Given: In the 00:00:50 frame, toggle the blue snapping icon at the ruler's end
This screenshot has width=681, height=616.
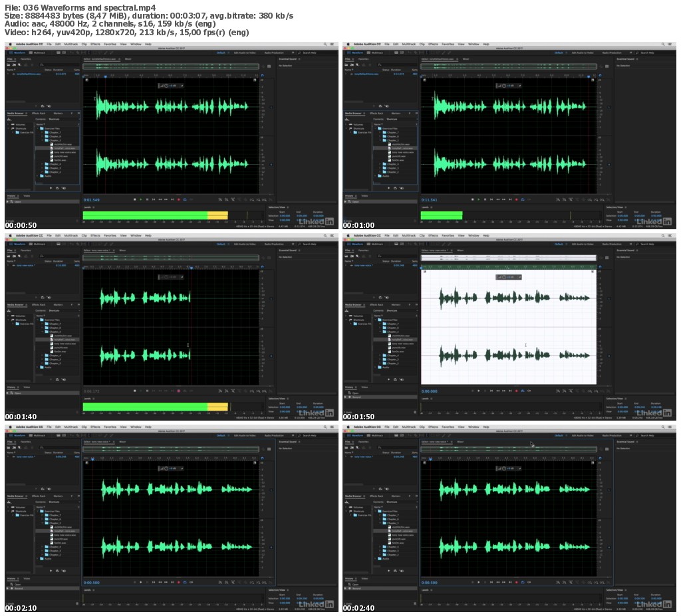Looking at the screenshot, I should click(x=262, y=75).
